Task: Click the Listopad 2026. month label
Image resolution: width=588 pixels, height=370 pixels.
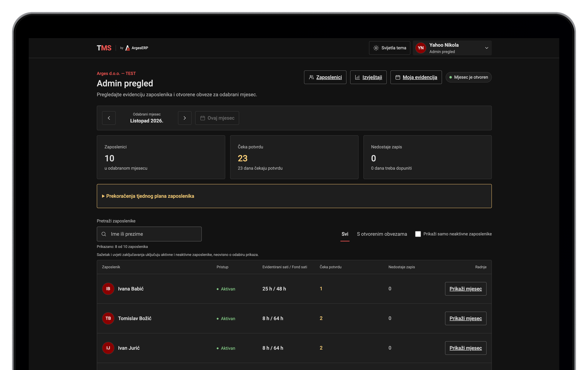Action: click(147, 121)
